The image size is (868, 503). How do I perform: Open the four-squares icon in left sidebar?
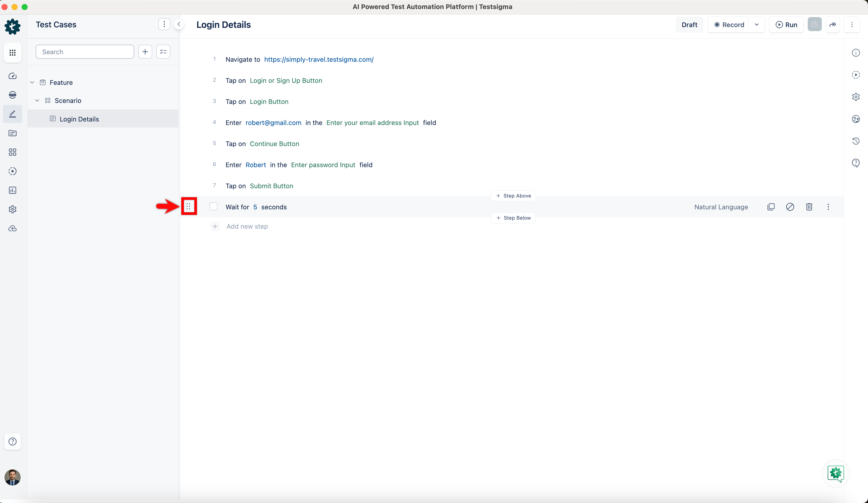(12, 152)
